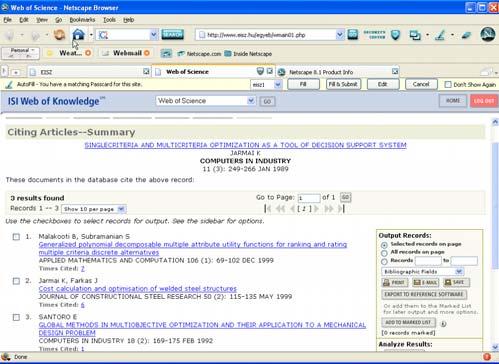Select the 'Records ... to' range radio option
The height and width of the screenshot is (364, 499).
(384, 261)
